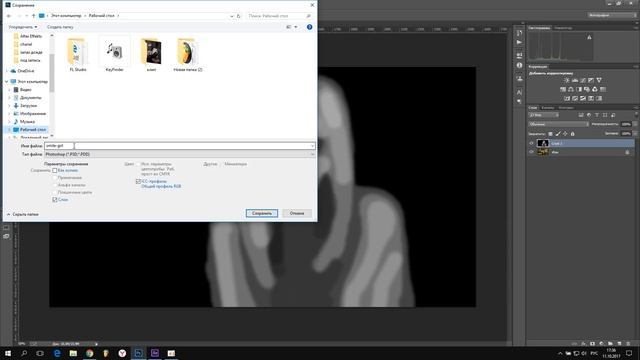Screen dimensions: 640x360
Task: Open the view options dropdown in dialog
Action: pos(296,27)
